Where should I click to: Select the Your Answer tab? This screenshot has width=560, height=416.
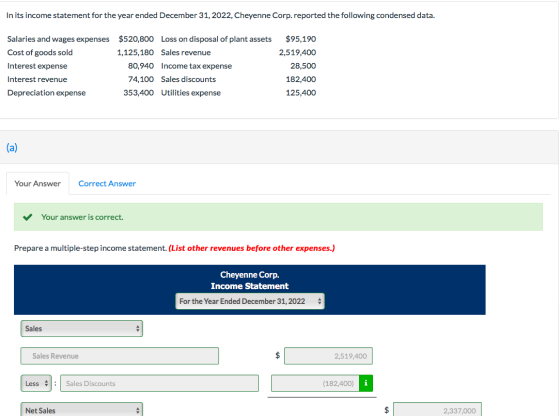[38, 184]
